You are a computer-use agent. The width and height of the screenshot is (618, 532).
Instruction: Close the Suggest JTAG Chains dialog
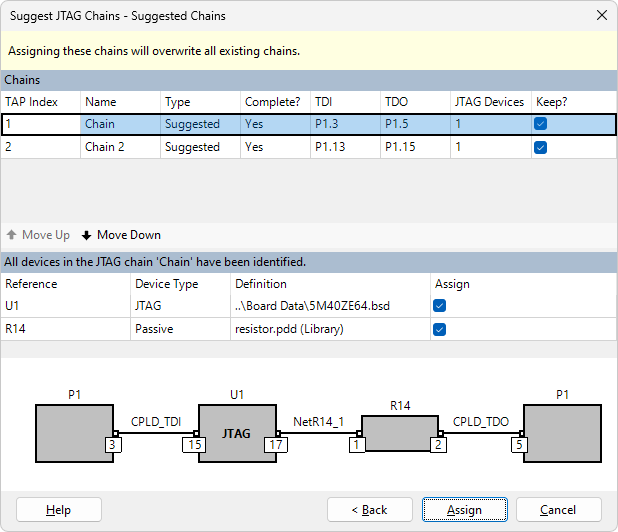pos(601,15)
